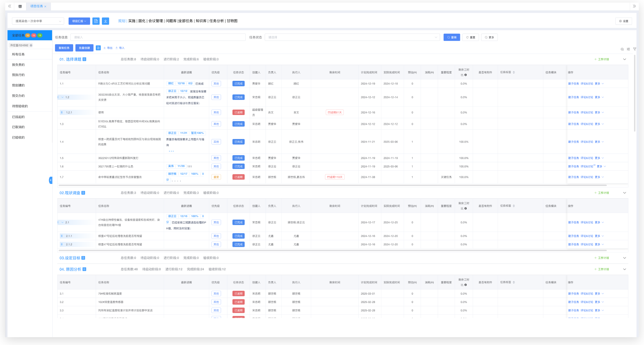This screenshot has height=345, width=644.
Task: Click the note icon beside 03.设定目标
Action: coord(83,258)
